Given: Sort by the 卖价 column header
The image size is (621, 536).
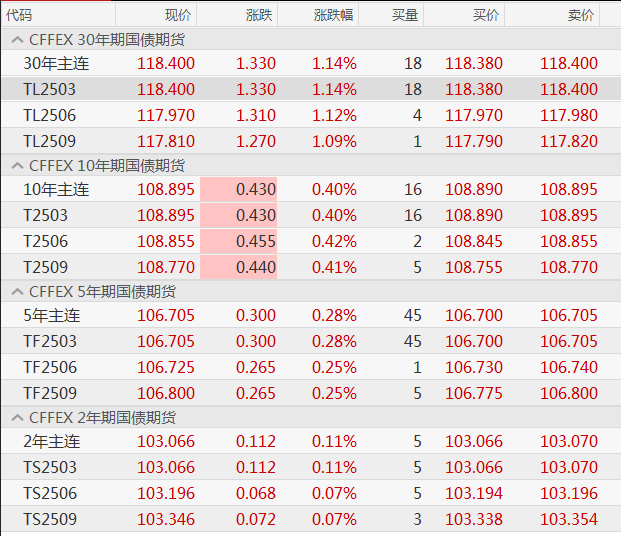Looking at the screenshot, I should pyautogui.click(x=552, y=15).
